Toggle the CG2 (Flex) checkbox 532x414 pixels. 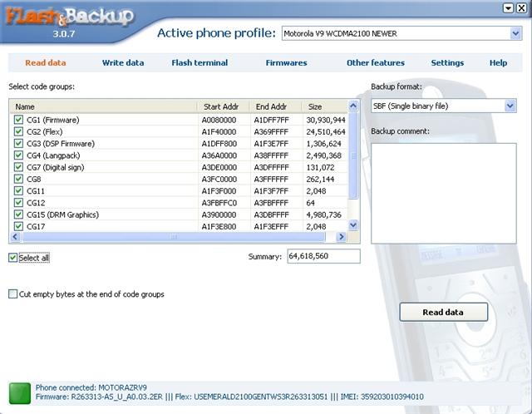point(18,131)
